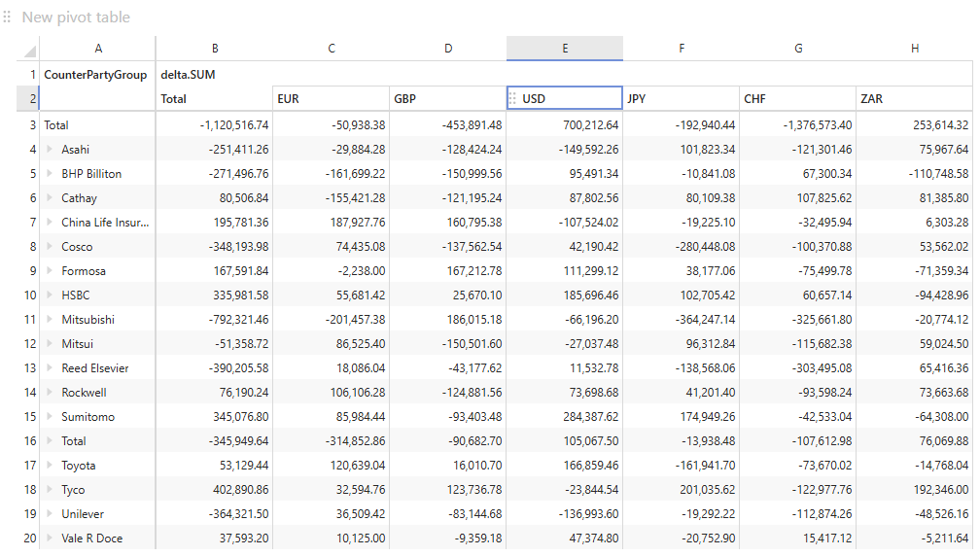
Task: Select the USD header cell text
Action: click(534, 99)
